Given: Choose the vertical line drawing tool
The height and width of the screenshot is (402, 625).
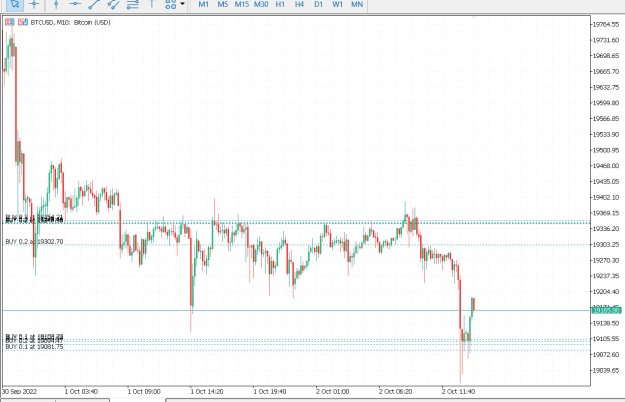Looking at the screenshot, I should 56,4.
